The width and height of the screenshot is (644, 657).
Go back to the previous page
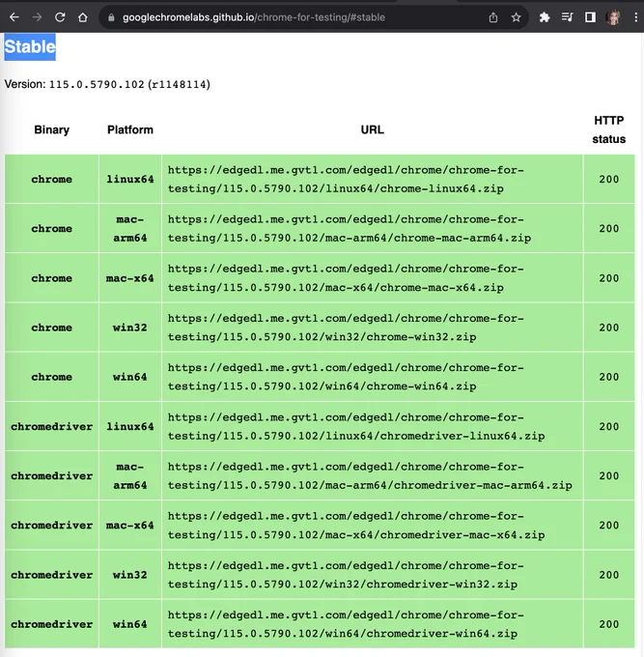click(x=14, y=17)
